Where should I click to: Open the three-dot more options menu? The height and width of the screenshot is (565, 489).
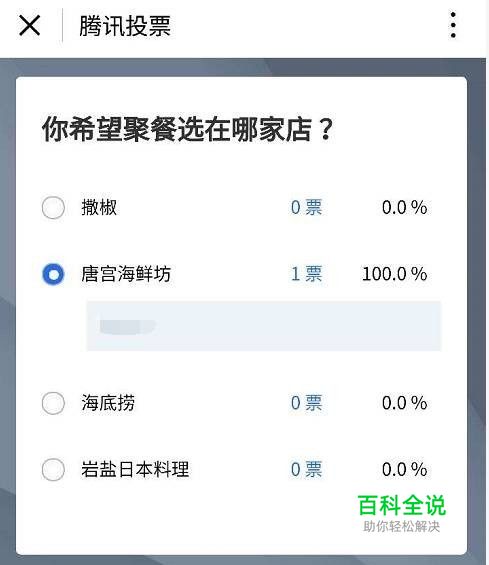(453, 25)
